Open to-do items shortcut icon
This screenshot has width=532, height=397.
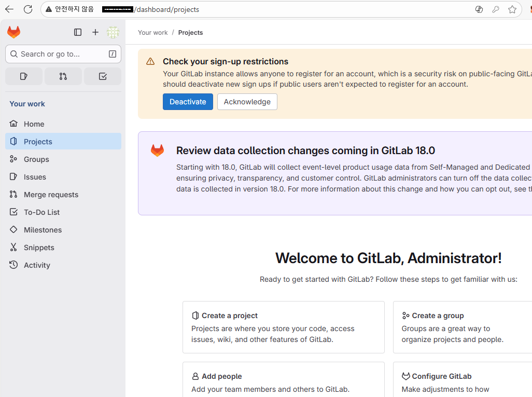coord(103,76)
